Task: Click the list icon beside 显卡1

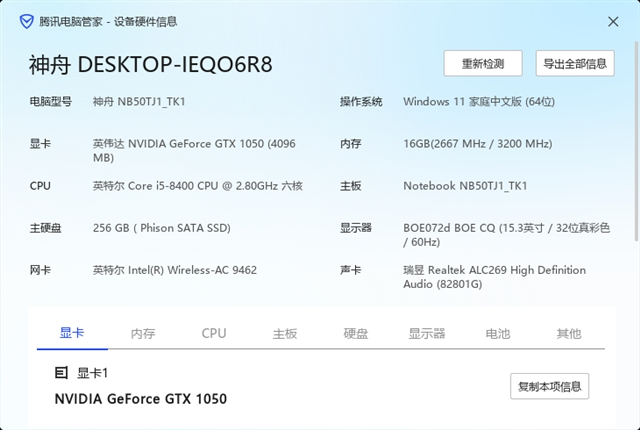Action: point(61,372)
